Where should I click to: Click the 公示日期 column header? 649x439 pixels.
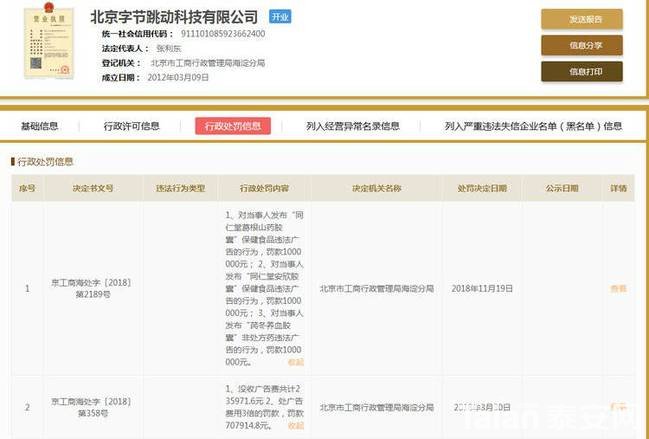click(x=562, y=188)
